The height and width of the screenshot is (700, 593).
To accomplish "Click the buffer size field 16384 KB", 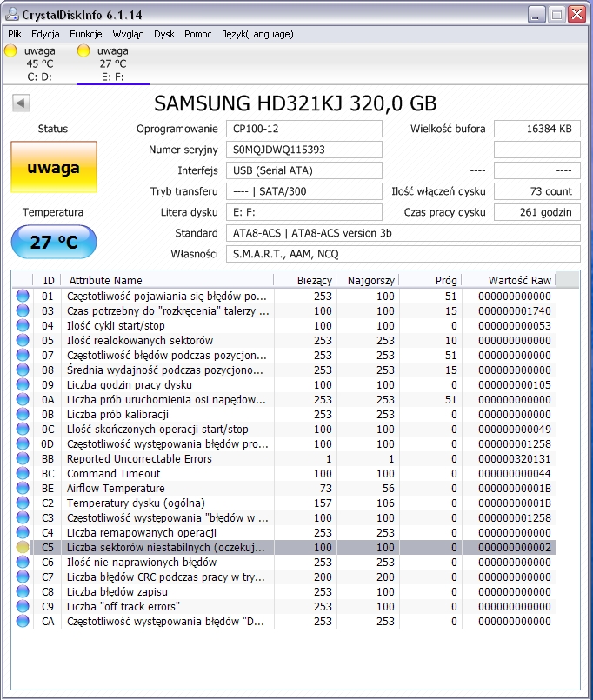I will click(537, 129).
